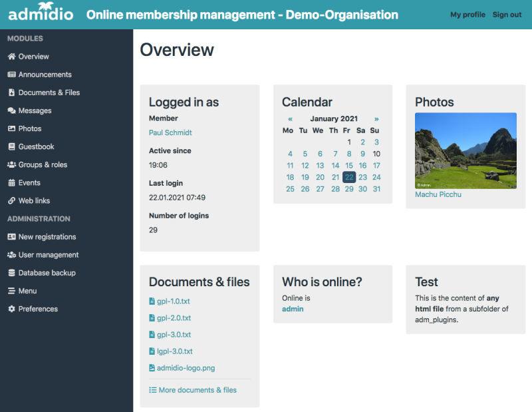Click More documents & files link
Image resolution: width=532 pixels, height=412 pixels.
click(194, 390)
